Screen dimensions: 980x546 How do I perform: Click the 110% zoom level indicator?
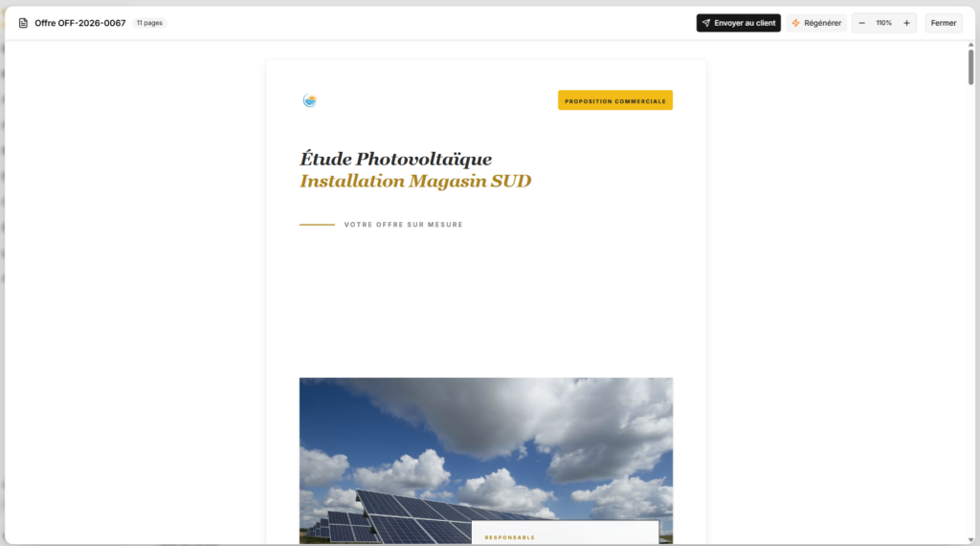pos(883,23)
